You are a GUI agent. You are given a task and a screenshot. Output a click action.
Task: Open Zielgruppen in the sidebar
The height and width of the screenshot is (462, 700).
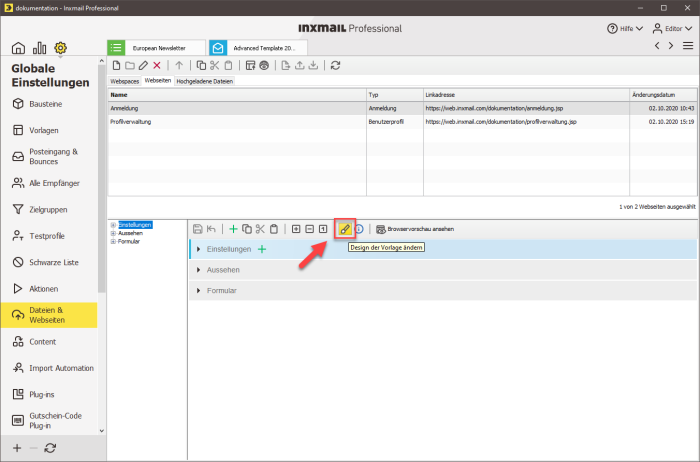(x=49, y=209)
